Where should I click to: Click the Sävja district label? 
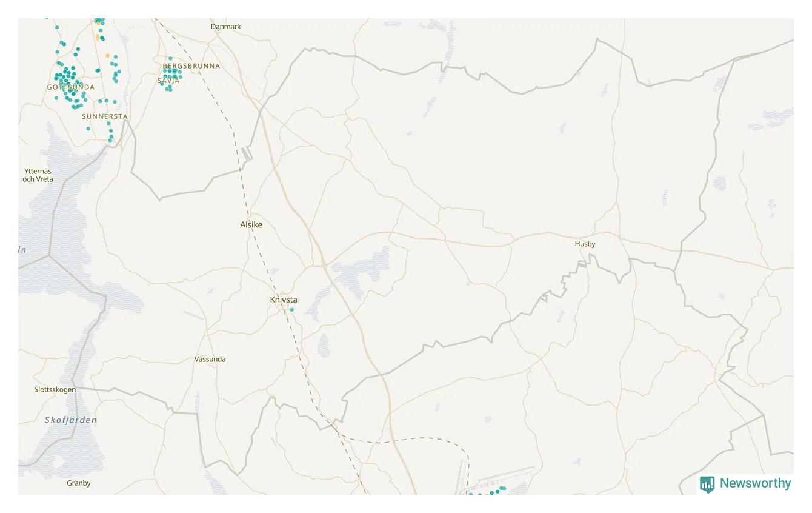168,81
